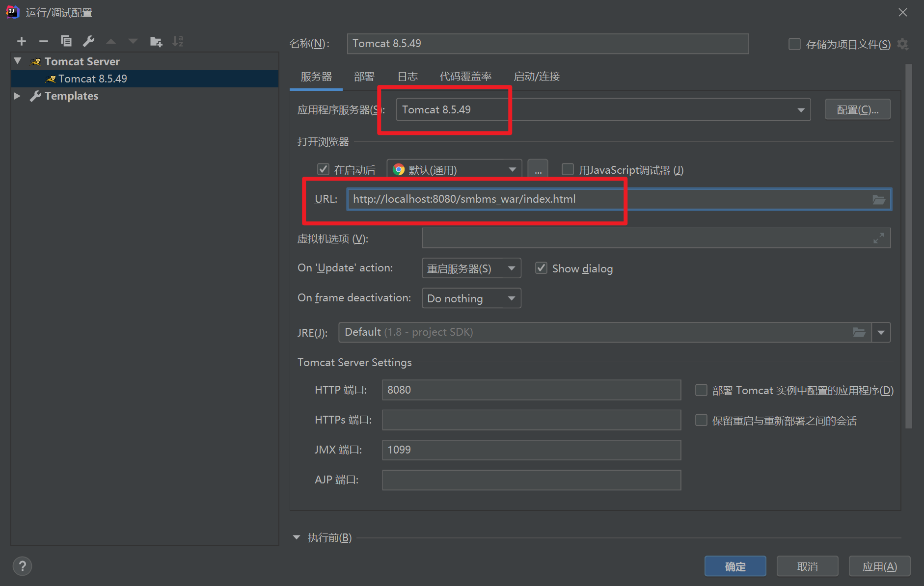924x586 pixels.
Task: Uncheck open browser after launch
Action: tap(323, 169)
